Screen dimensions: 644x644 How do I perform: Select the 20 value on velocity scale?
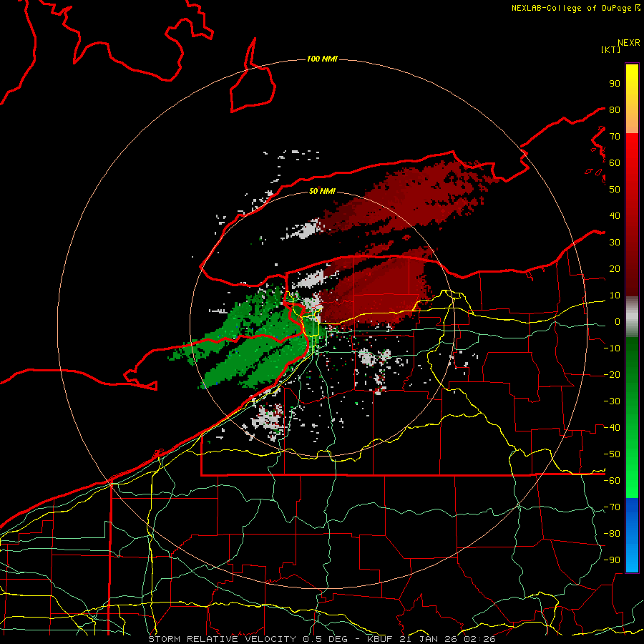click(x=615, y=269)
